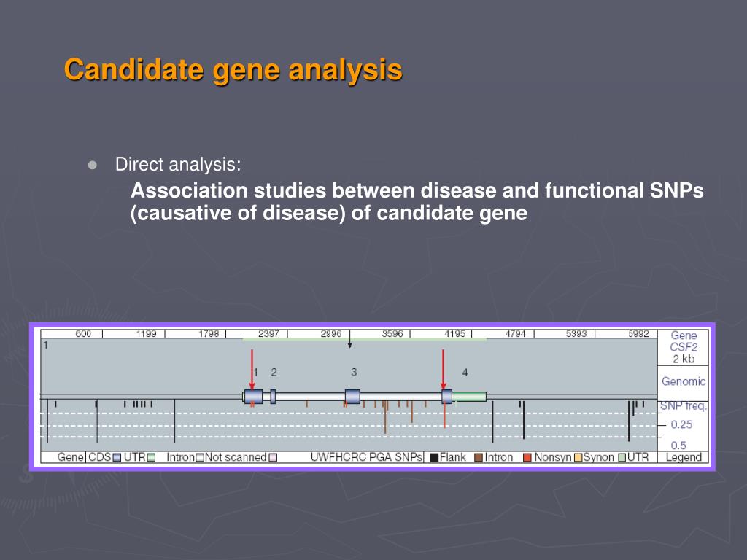Click the narrow blue exon 2 box

pyautogui.click(x=273, y=397)
